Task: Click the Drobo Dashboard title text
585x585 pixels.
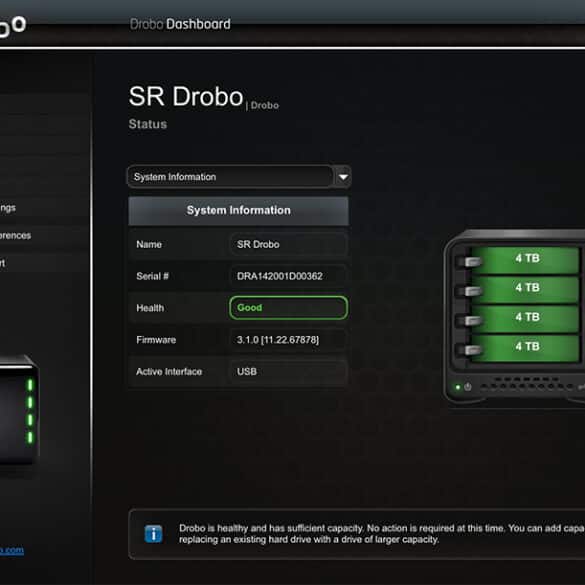Action: pyautogui.click(x=180, y=24)
